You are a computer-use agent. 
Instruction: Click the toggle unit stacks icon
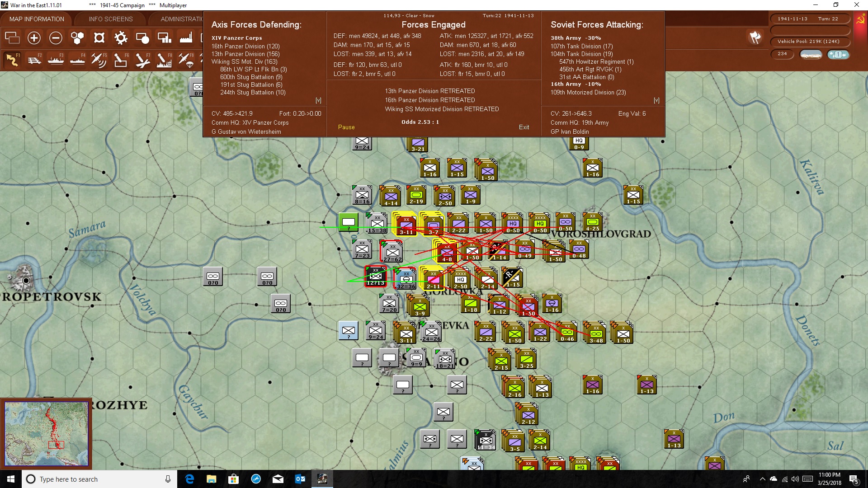(x=12, y=38)
